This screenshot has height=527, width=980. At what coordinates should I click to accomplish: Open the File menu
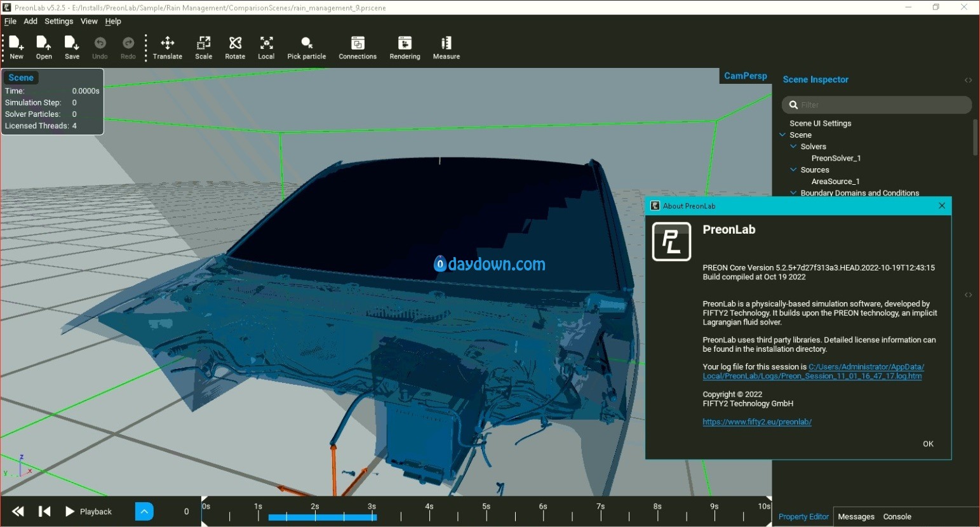pyautogui.click(x=10, y=21)
